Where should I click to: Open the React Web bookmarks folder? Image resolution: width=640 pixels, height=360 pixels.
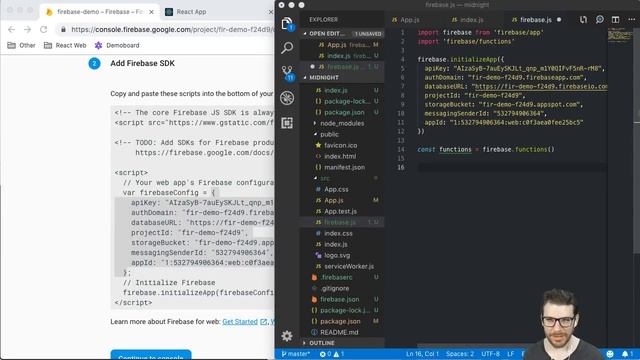click(x=65, y=45)
